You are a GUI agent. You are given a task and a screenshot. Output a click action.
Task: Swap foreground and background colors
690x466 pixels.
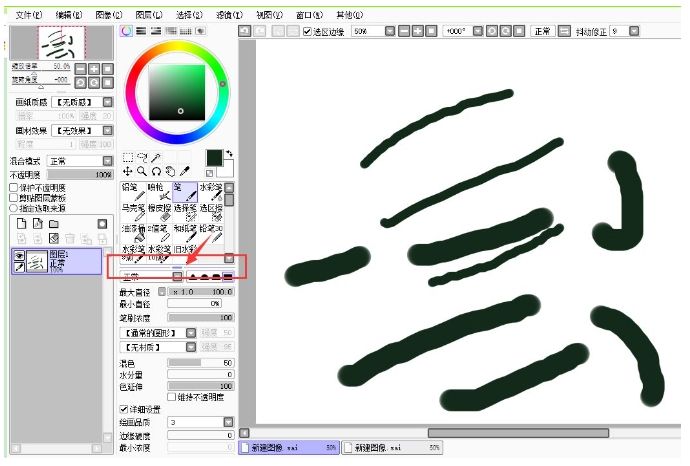point(229,154)
